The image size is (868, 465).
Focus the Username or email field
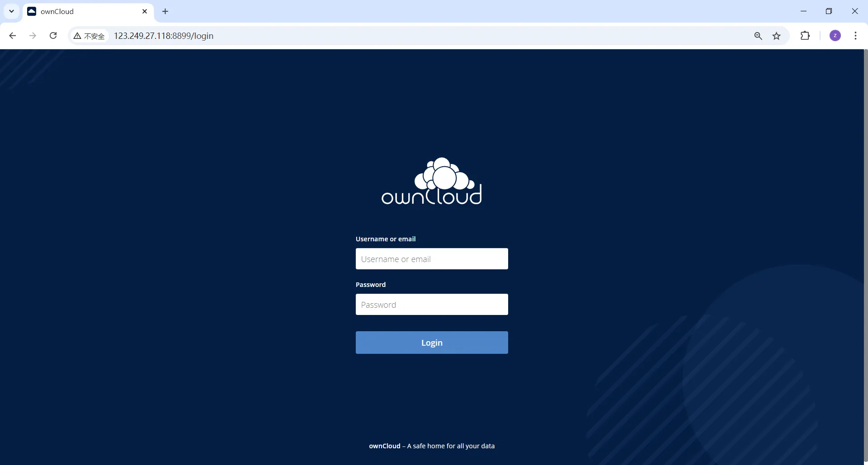pyautogui.click(x=432, y=259)
